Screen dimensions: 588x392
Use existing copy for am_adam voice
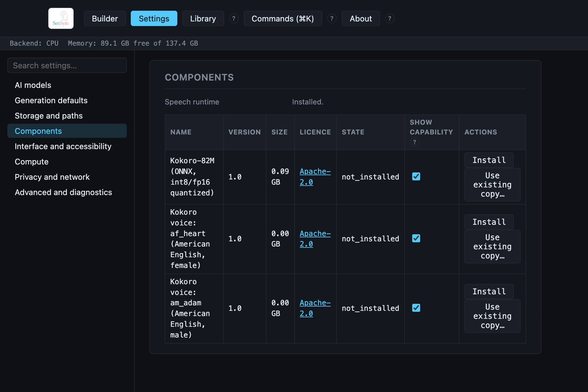click(492, 316)
